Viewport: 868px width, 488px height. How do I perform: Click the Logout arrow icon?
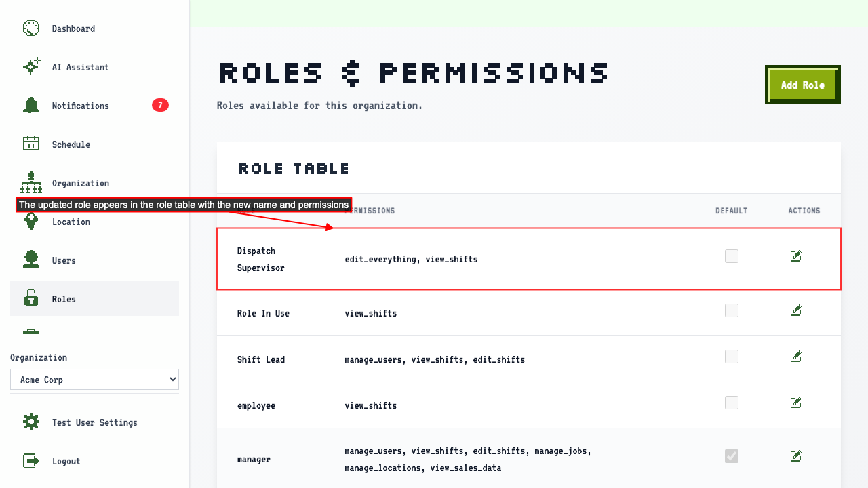pyautogui.click(x=31, y=461)
